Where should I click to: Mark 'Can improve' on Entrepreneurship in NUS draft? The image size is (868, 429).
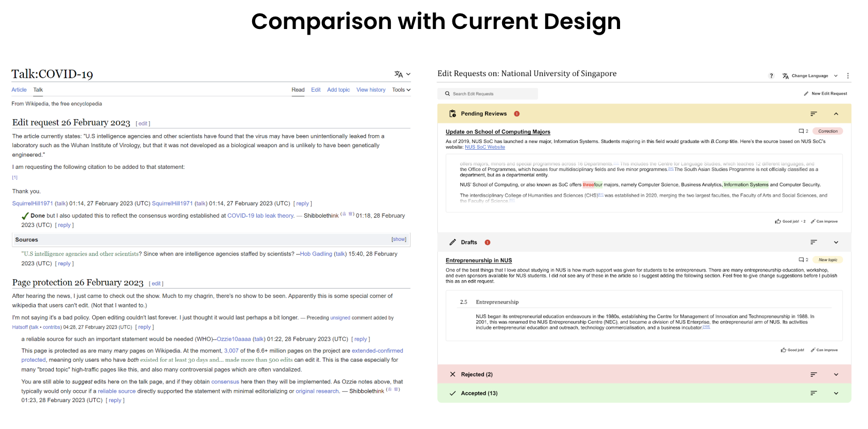(824, 350)
